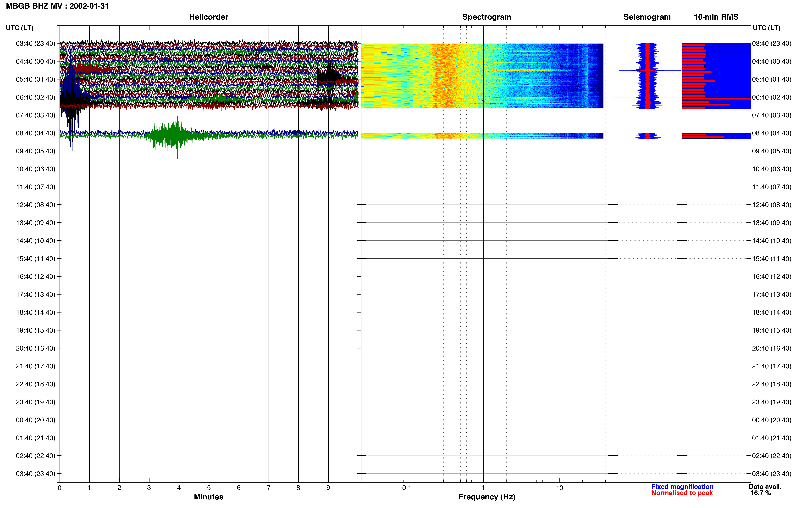Click the 'Normalised to peak' legend text
Viewport: 812px width, 508px height.
[682, 493]
